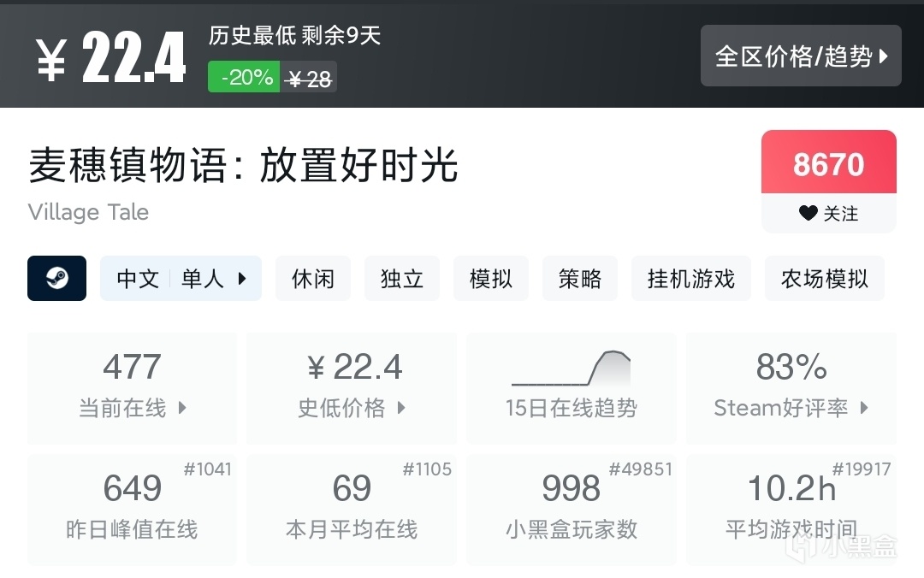Viewport: 924px width, 578px height.
Task: Open the Steam platform icon
Action: pyautogui.click(x=56, y=278)
